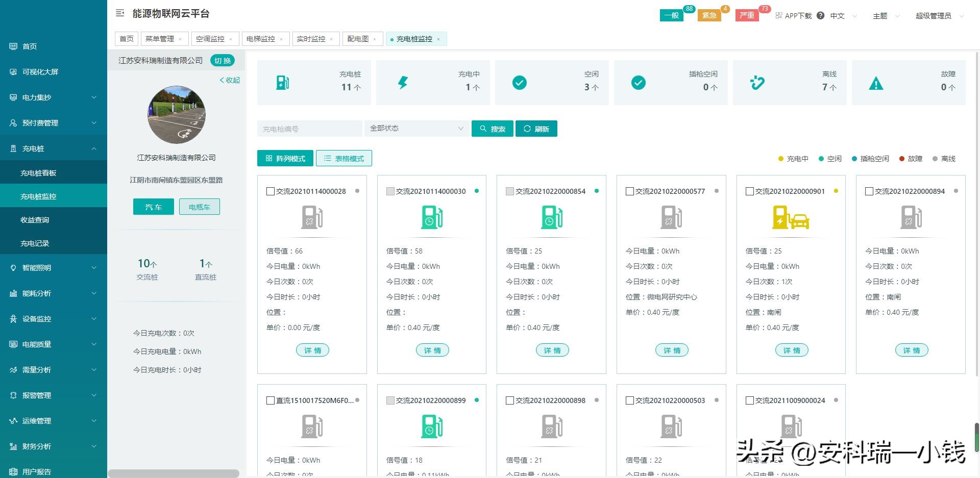Switch to the 实时监控 tab
The width and height of the screenshot is (980, 478).
pyautogui.click(x=312, y=38)
